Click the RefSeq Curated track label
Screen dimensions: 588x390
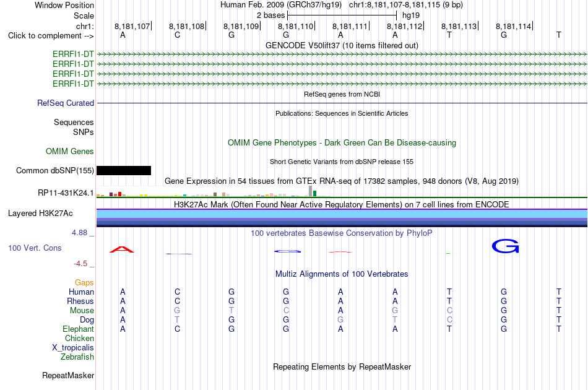coord(66,103)
